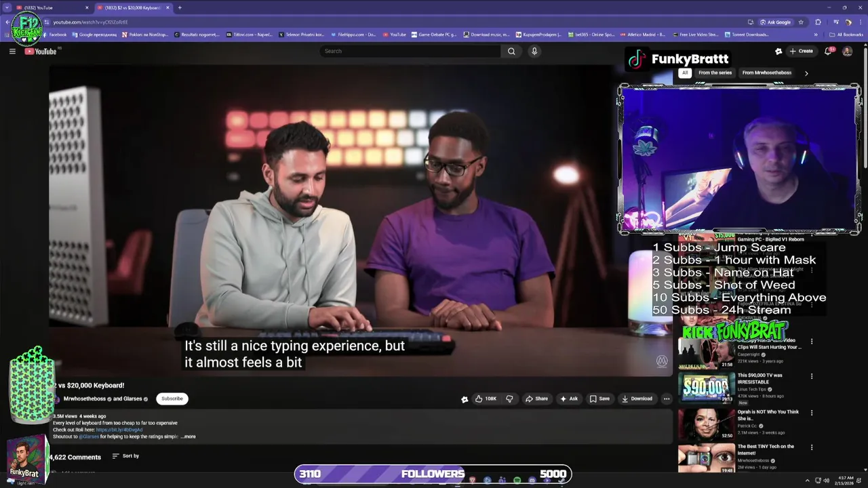Show hidden bookmarks chevron

tap(816, 35)
